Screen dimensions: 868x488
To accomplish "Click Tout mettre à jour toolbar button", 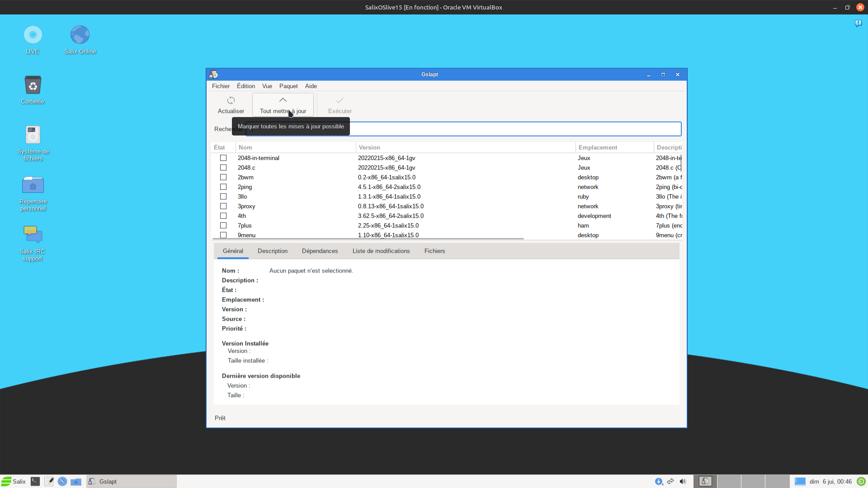I will (x=283, y=105).
